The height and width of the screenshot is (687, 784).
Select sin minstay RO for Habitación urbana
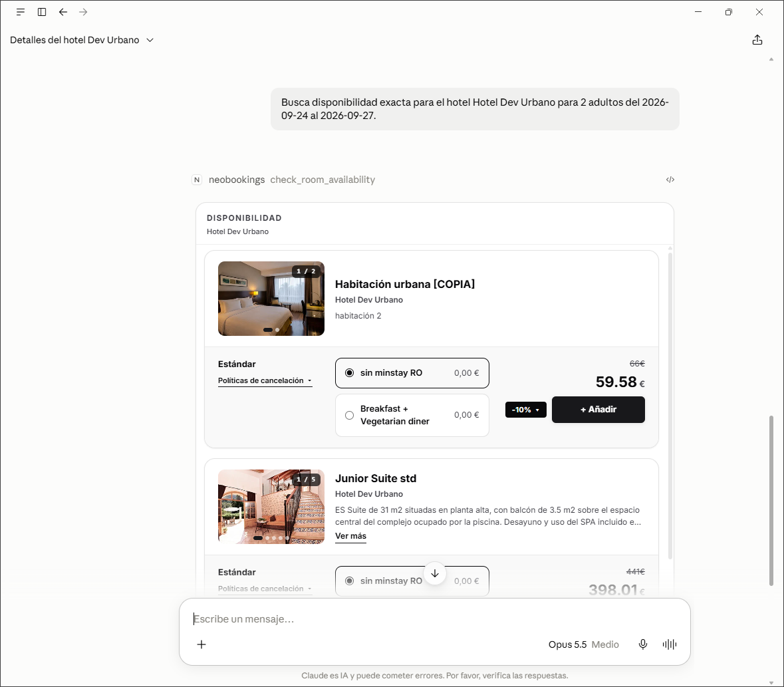point(412,373)
